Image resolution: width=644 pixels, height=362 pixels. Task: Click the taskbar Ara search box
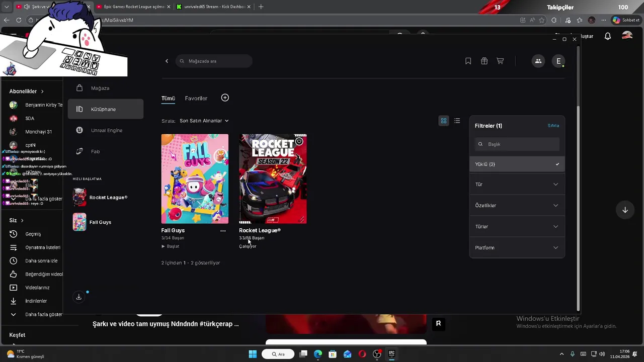tap(278, 354)
